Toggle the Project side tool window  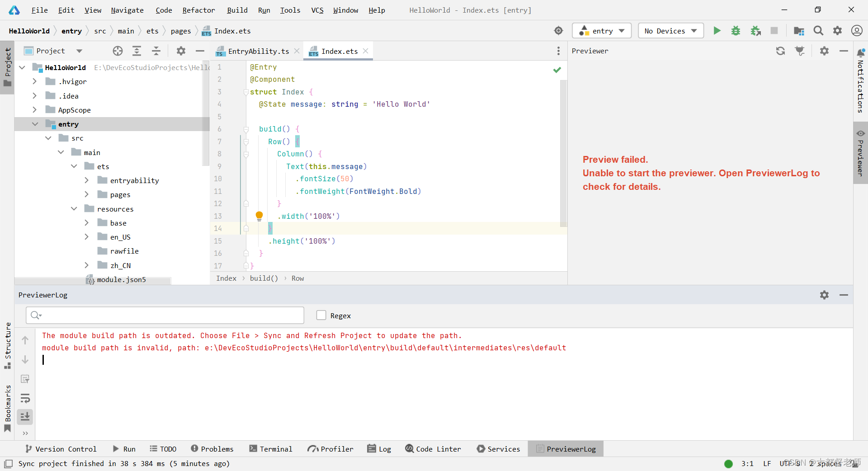pyautogui.click(x=7, y=67)
